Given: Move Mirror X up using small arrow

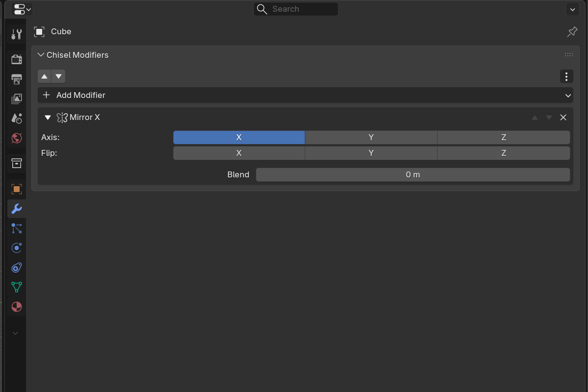Looking at the screenshot, I should pos(535,118).
